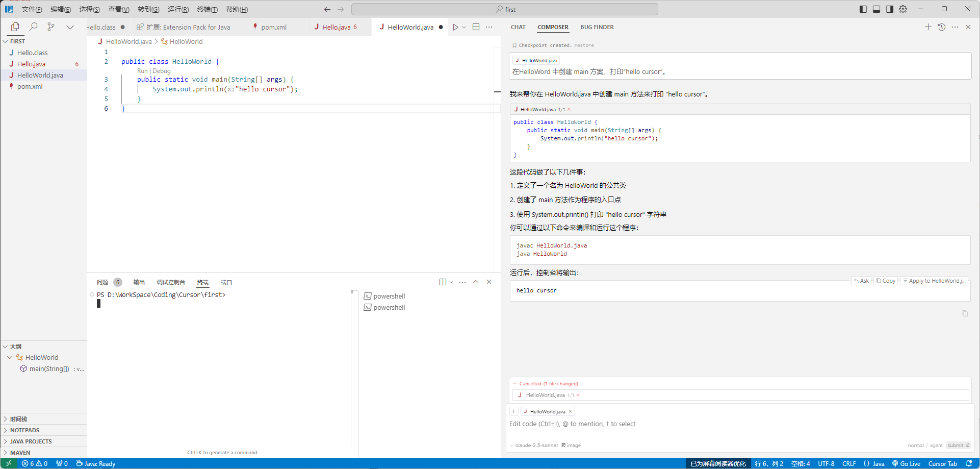Click the Copy button on code block

(886, 281)
